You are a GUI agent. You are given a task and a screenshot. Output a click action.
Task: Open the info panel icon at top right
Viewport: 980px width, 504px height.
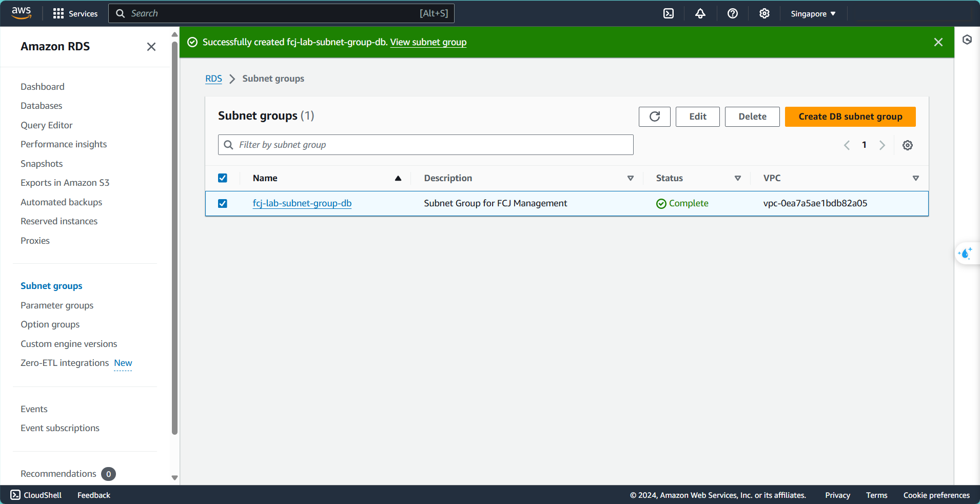(x=967, y=40)
